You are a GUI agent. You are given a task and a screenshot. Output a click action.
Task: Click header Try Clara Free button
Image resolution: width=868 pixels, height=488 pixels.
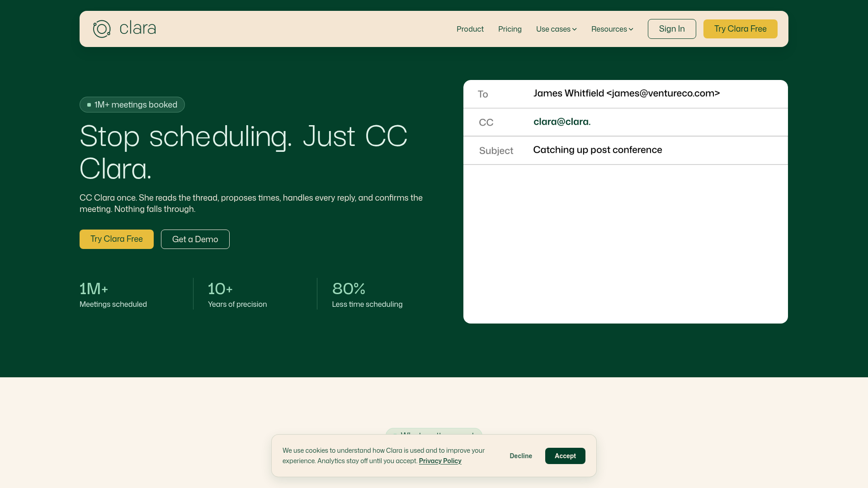[741, 29]
